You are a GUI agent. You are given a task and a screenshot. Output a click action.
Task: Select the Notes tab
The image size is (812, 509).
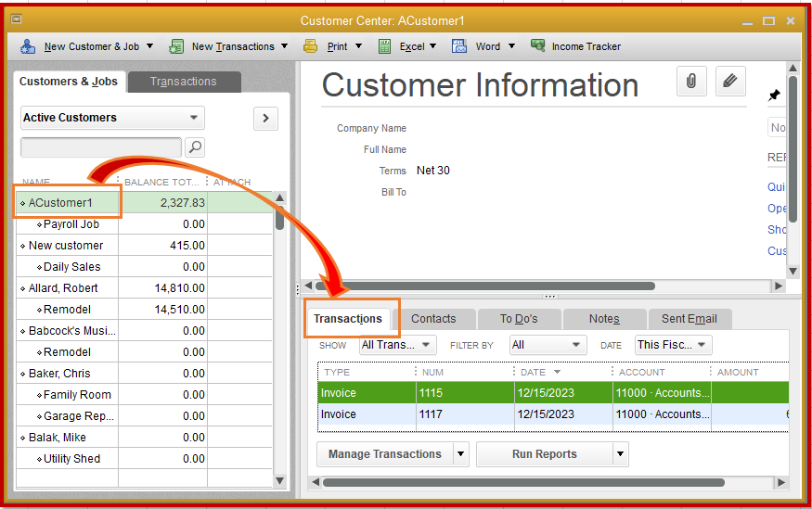[x=604, y=319]
